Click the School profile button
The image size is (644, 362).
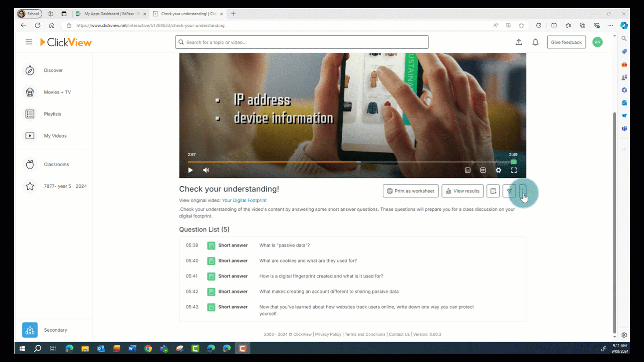pyautogui.click(x=29, y=14)
